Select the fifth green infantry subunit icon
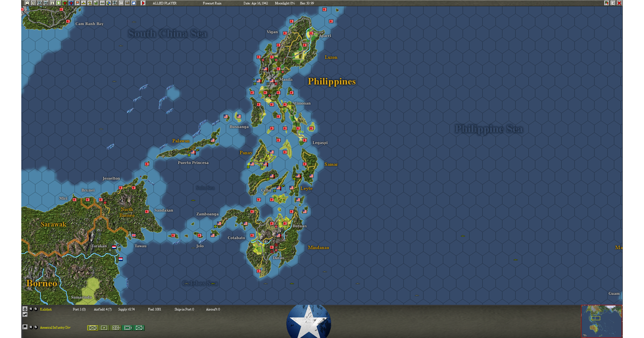Screen dimensions: 644x338 [139, 328]
